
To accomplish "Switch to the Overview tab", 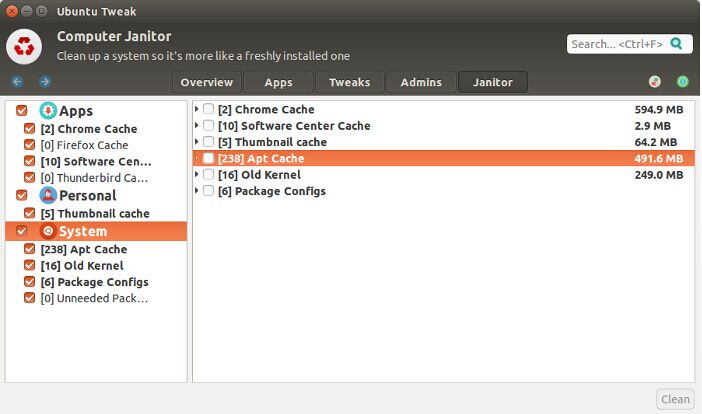I will [x=207, y=82].
